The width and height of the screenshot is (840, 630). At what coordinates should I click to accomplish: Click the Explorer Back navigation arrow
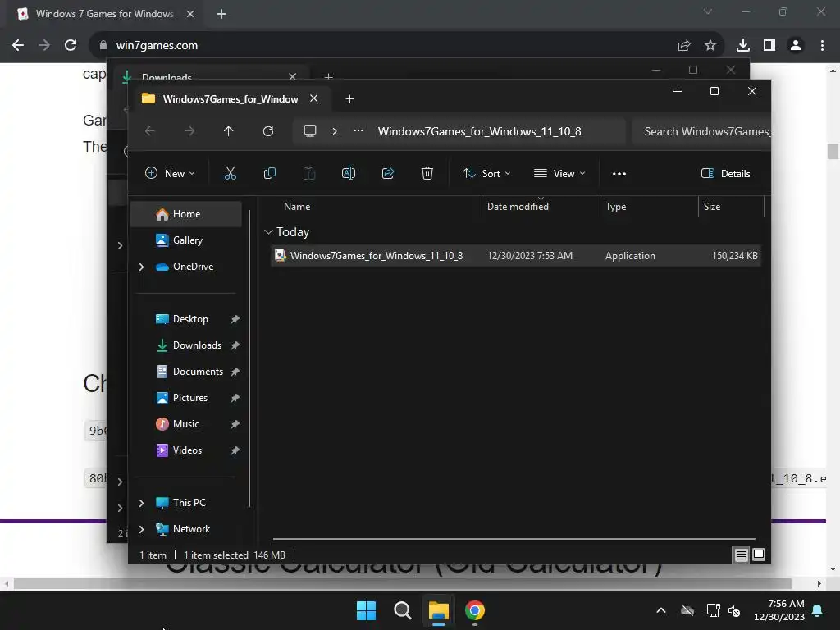pos(150,131)
